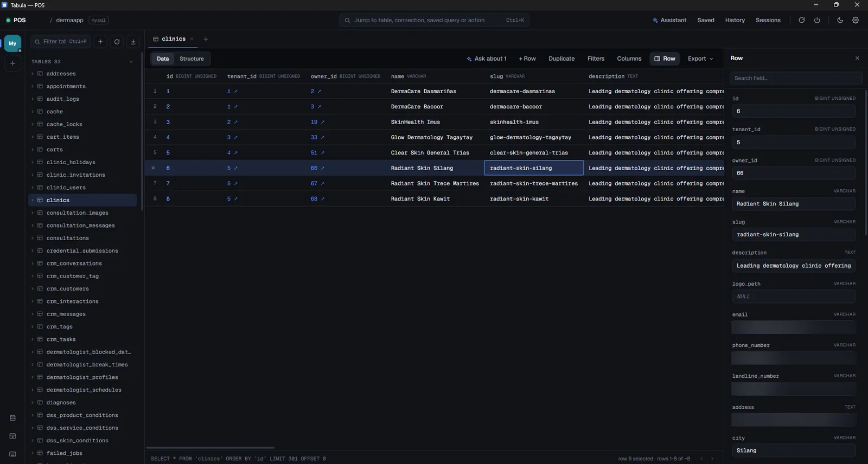
Task: Open the Assistant panel
Action: pos(669,20)
